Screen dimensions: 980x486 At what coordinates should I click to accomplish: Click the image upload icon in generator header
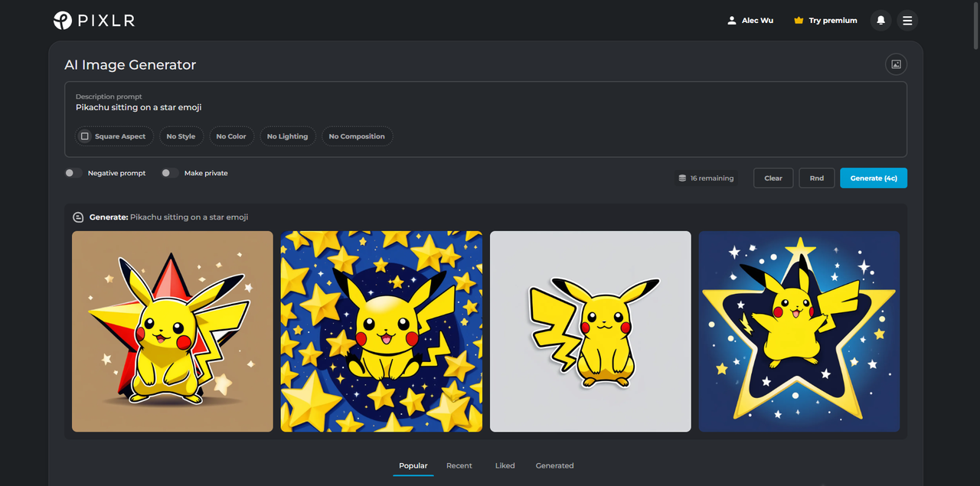click(x=896, y=64)
